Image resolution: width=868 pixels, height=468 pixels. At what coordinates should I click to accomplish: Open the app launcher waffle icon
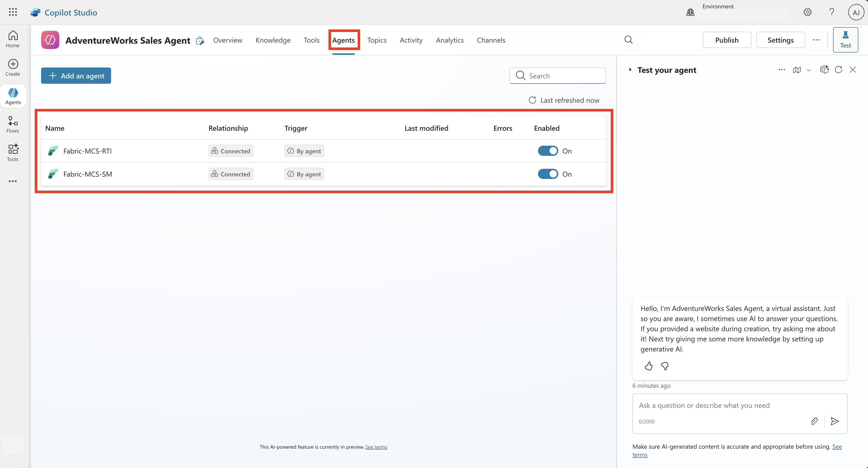(x=13, y=12)
